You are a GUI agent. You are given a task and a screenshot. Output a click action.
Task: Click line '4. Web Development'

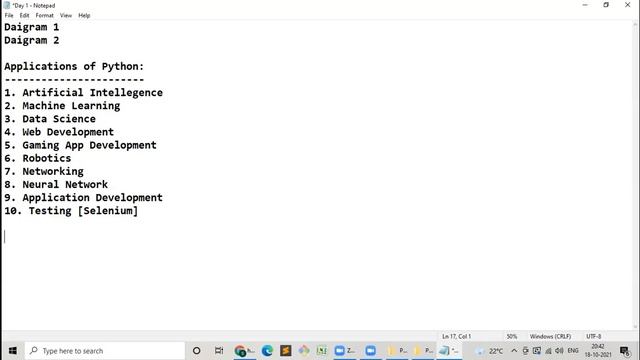click(59, 132)
